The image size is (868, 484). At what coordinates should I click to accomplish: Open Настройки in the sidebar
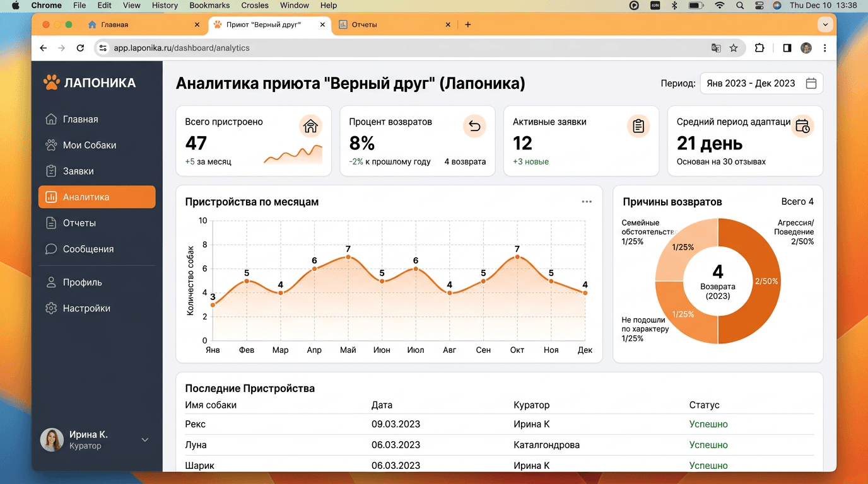(x=97, y=308)
